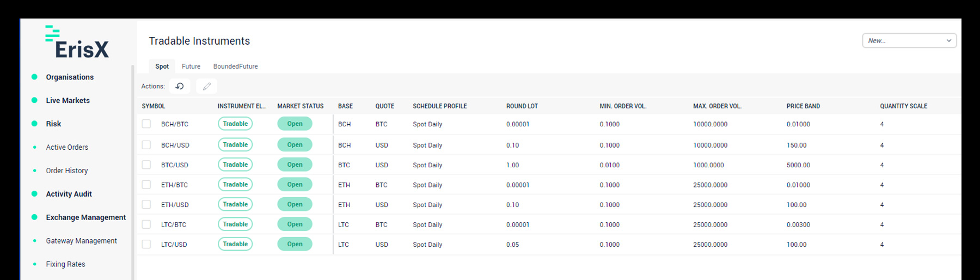Click the Tradable badge for BCH/BTC
Viewport: 980px width, 280px height.
[x=235, y=124]
